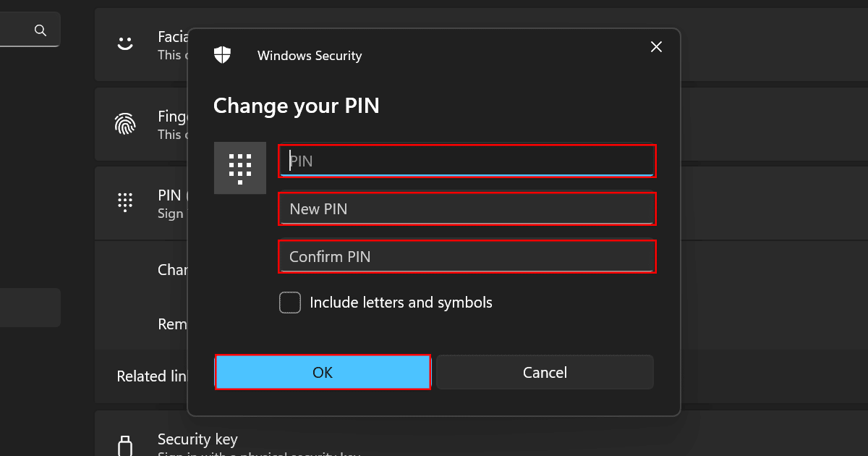The width and height of the screenshot is (868, 456).
Task: Click the Windows Security shield icon
Action: point(223,55)
